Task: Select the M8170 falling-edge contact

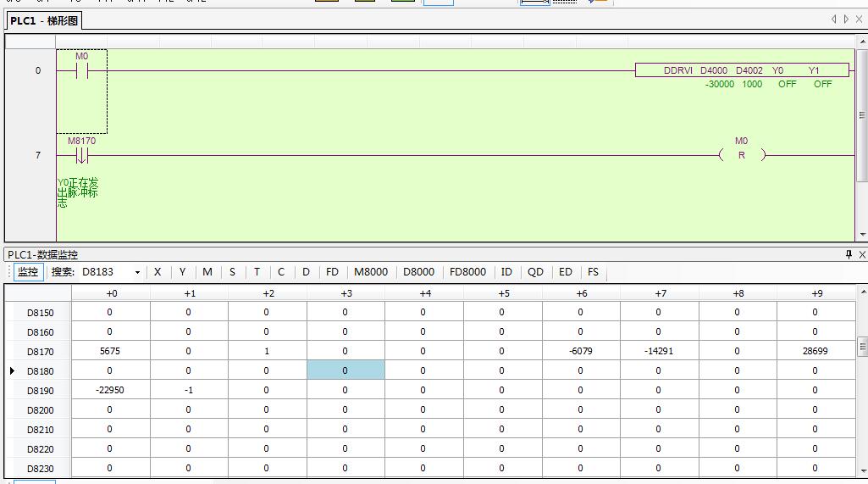Action: 81,155
